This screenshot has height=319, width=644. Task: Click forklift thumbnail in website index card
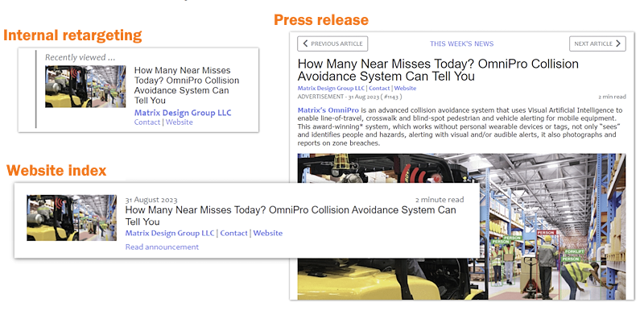click(x=72, y=217)
